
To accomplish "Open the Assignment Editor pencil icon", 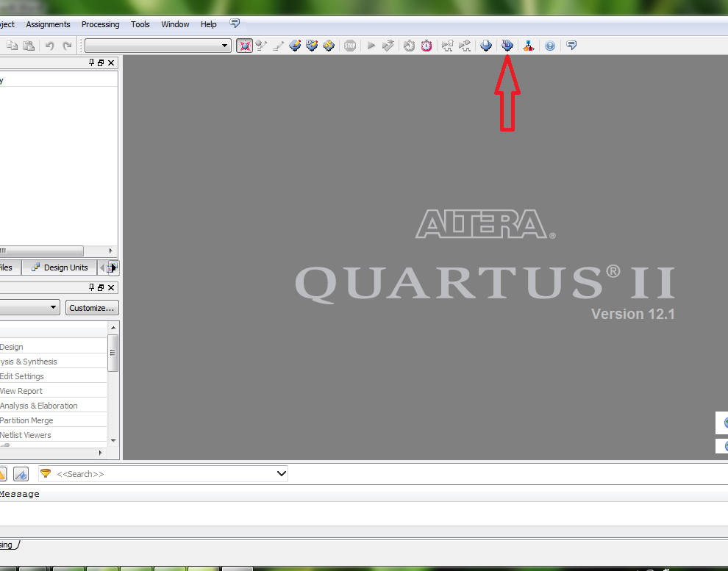I will 278,46.
